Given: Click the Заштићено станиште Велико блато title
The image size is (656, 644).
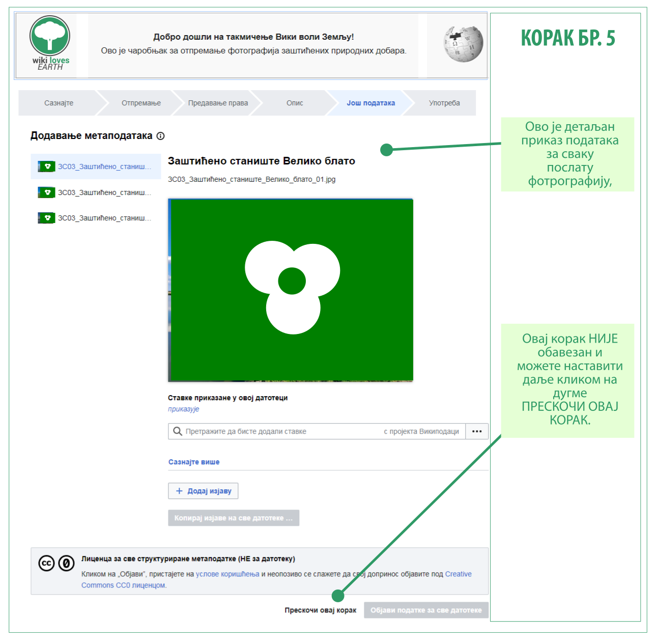Looking at the screenshot, I should point(262,161).
